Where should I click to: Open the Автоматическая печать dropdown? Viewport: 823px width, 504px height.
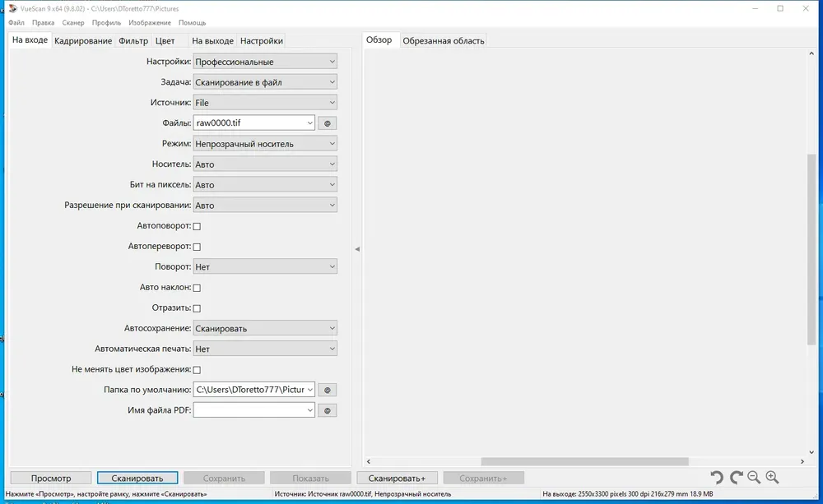click(x=265, y=349)
